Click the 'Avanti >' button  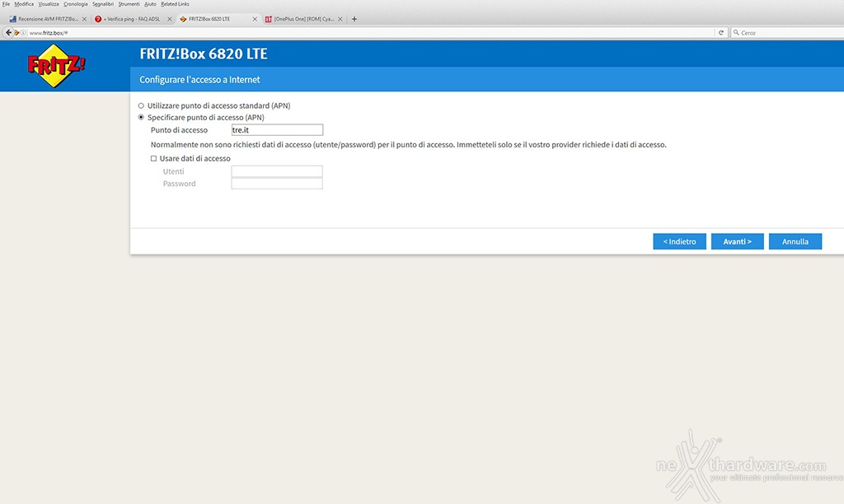click(x=738, y=241)
